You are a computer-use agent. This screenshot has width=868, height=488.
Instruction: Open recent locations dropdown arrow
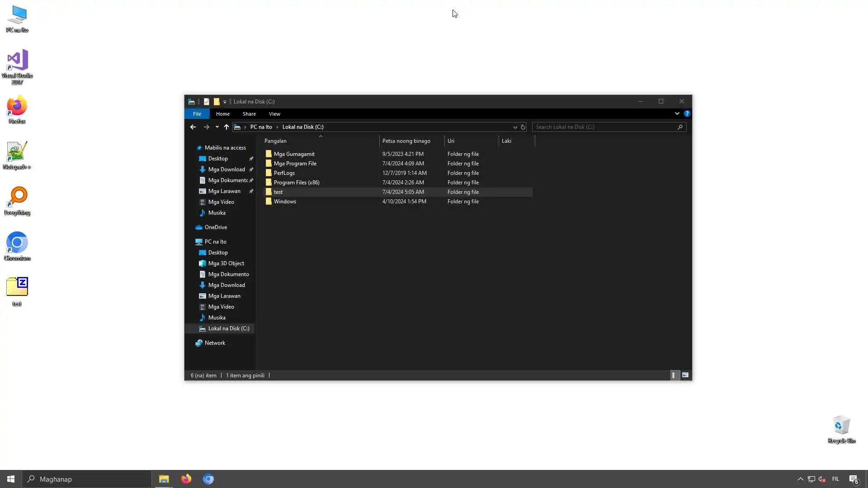217,127
